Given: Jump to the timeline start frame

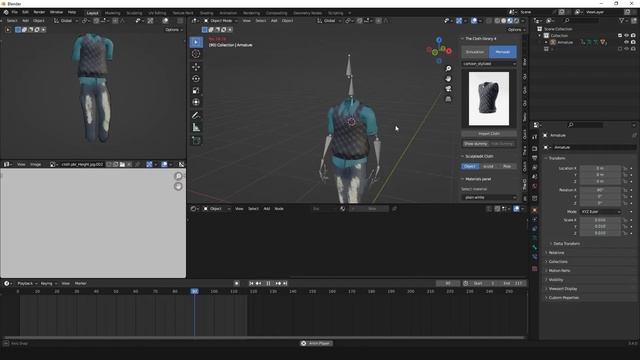Looking at the screenshot, I should (x=251, y=283).
